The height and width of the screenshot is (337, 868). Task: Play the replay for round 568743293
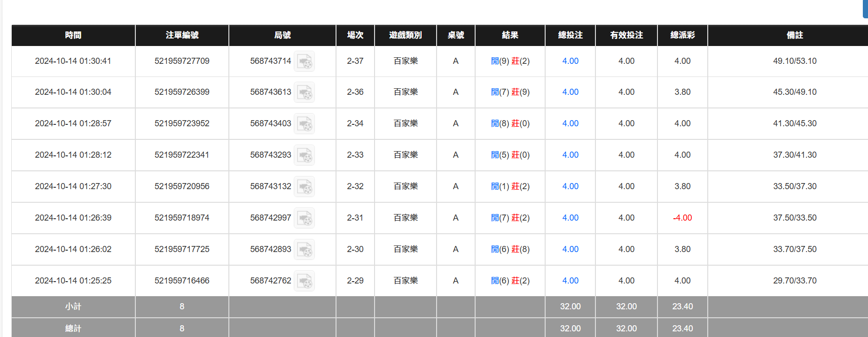(304, 155)
